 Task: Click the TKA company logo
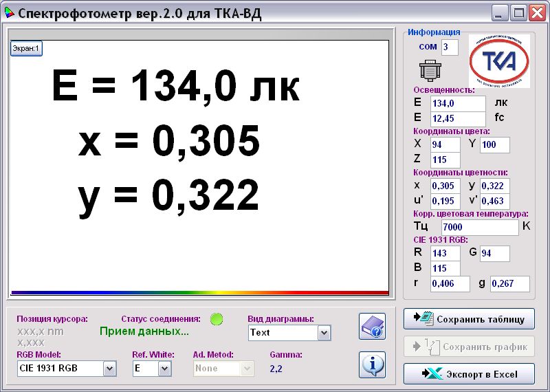[x=499, y=61]
